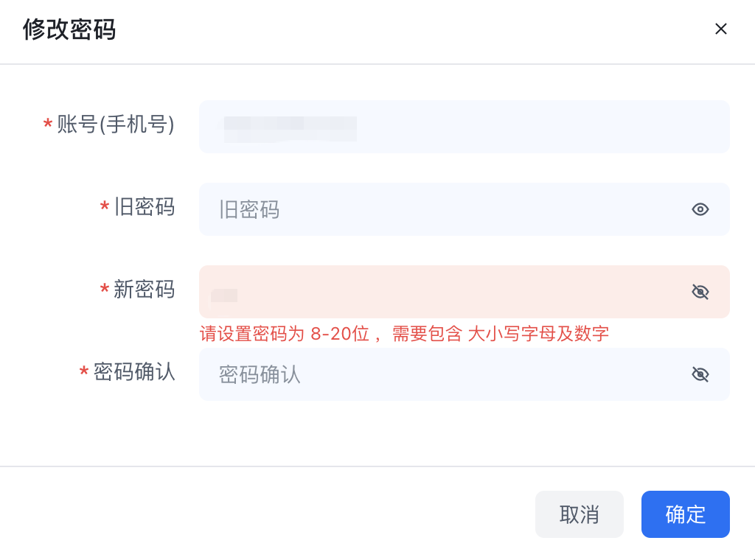Image resolution: width=755 pixels, height=560 pixels.
Task: Close the 修改密码 dialog
Action: click(721, 29)
